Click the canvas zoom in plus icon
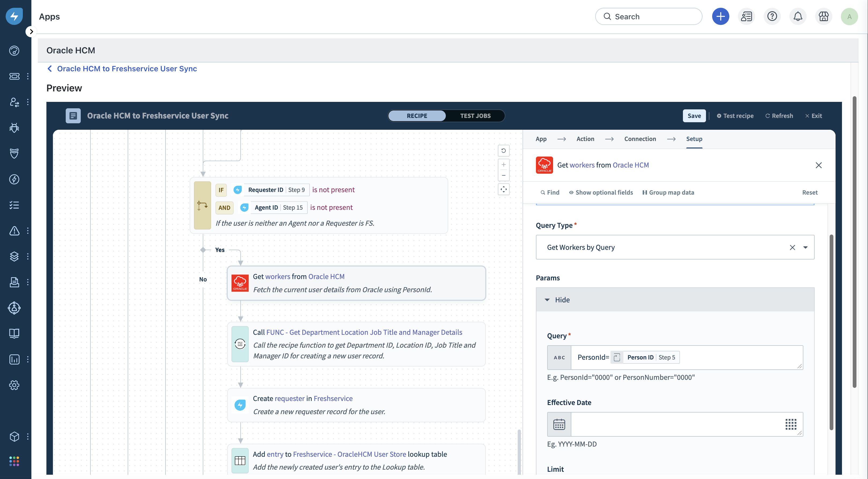 (x=503, y=165)
